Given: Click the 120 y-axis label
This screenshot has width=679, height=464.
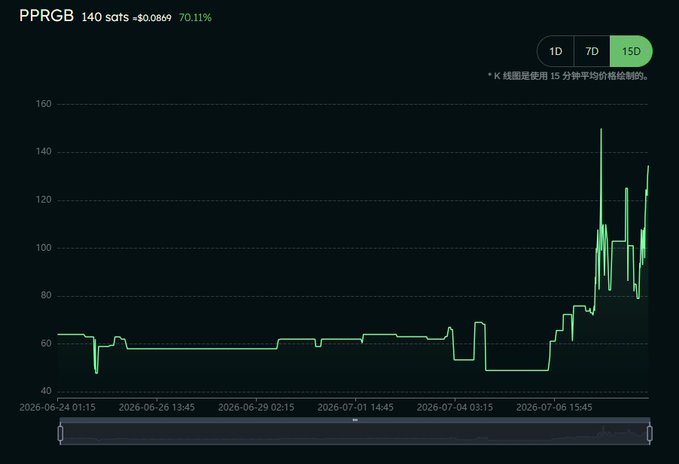Looking at the screenshot, I should 43,200.
